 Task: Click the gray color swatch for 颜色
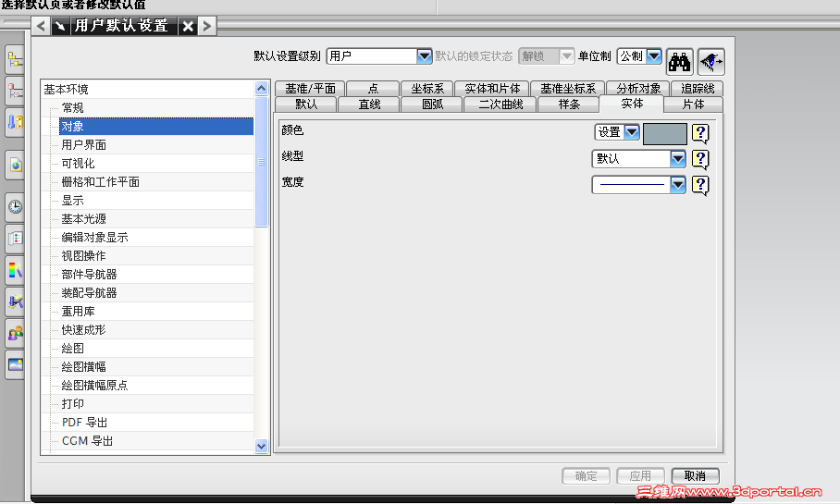[665, 134]
